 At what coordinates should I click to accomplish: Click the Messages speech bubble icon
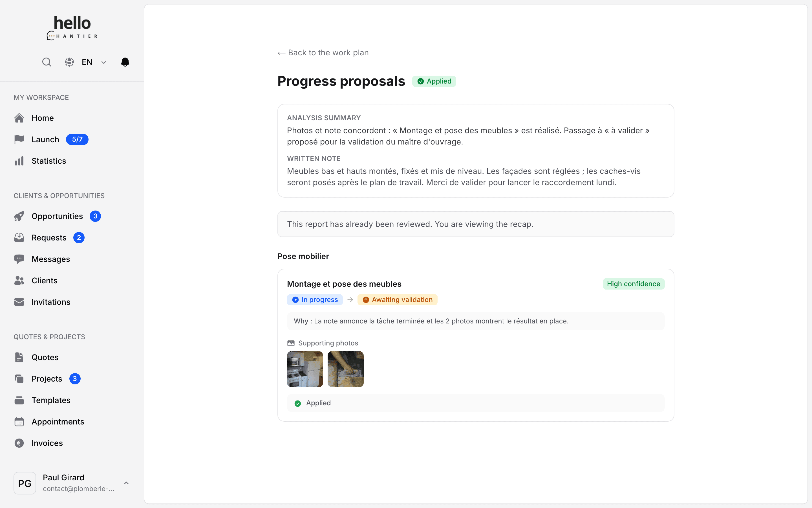(19, 259)
